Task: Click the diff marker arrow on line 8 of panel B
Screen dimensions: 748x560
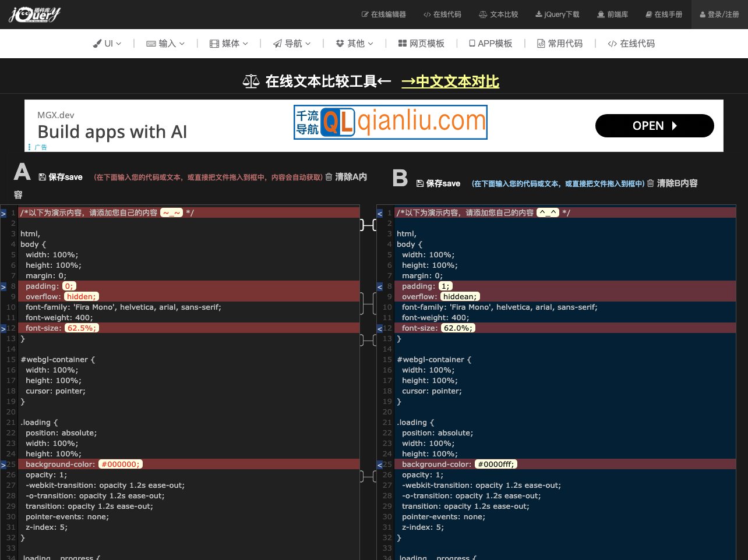Action: [x=380, y=286]
